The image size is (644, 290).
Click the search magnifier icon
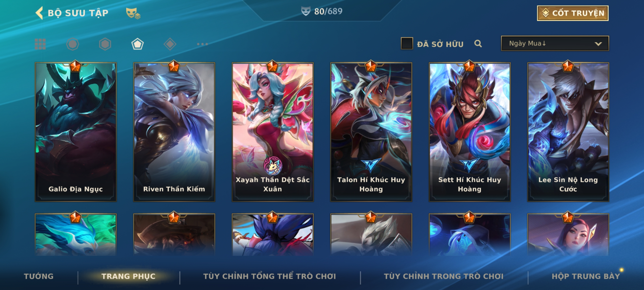tap(478, 44)
